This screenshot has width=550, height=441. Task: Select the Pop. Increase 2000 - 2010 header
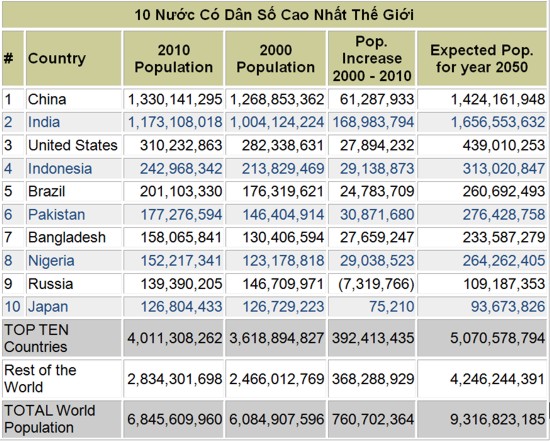click(x=372, y=59)
